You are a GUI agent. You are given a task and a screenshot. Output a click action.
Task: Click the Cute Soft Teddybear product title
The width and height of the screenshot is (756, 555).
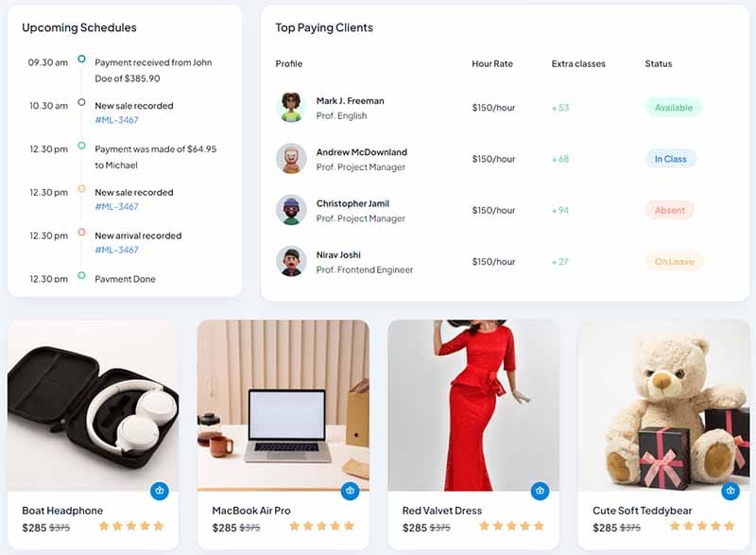tap(643, 511)
